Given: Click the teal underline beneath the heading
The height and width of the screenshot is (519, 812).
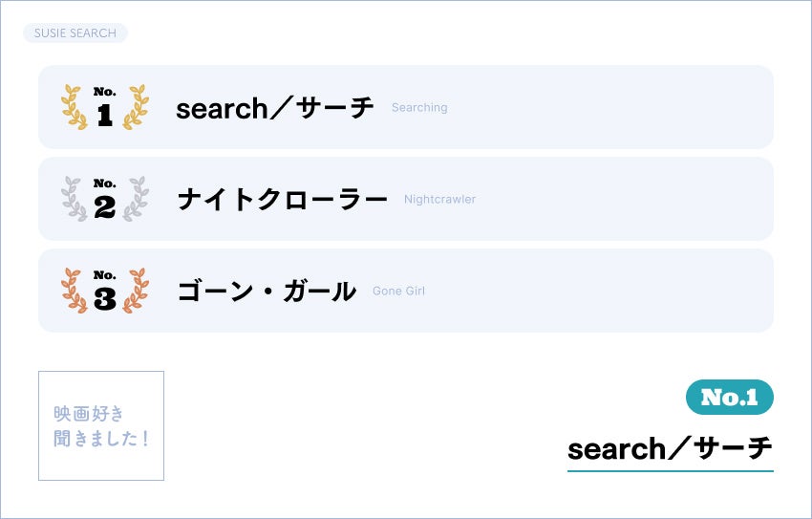Looking at the screenshot, I should pos(670,470).
